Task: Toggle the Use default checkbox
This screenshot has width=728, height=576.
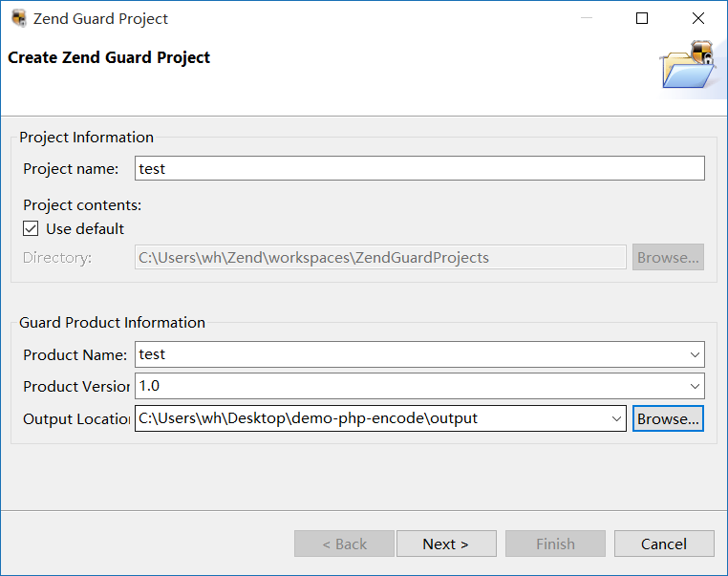Action: (32, 229)
